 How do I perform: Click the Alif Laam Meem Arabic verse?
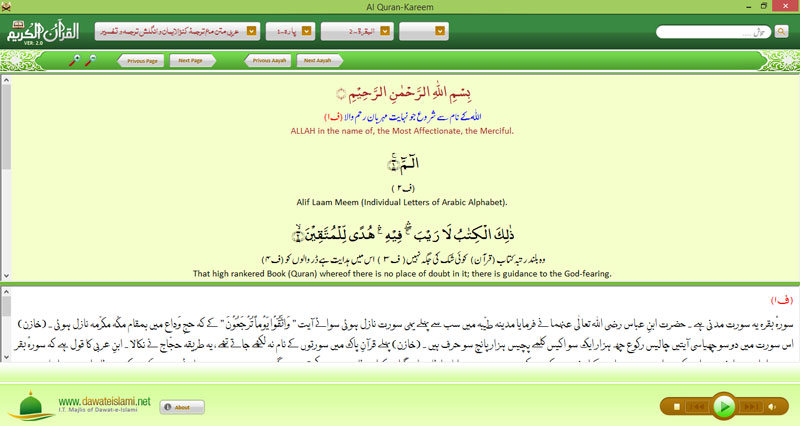pos(404,163)
